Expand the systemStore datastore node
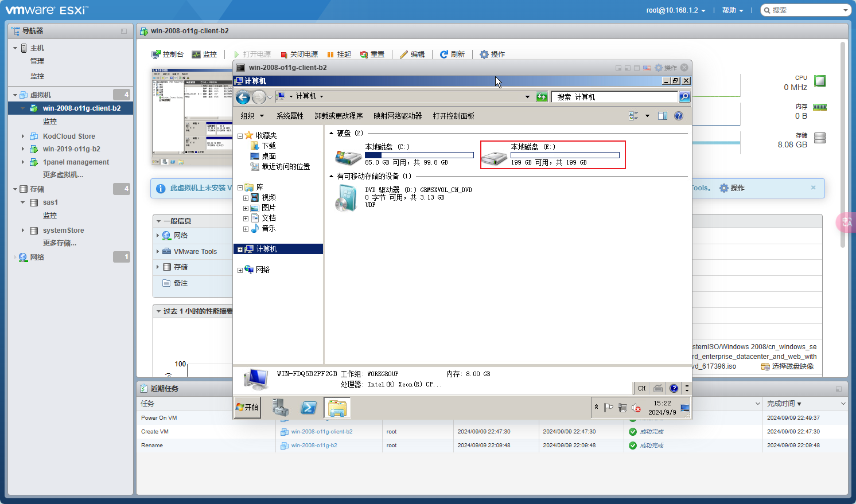The width and height of the screenshot is (856, 504). 23,230
